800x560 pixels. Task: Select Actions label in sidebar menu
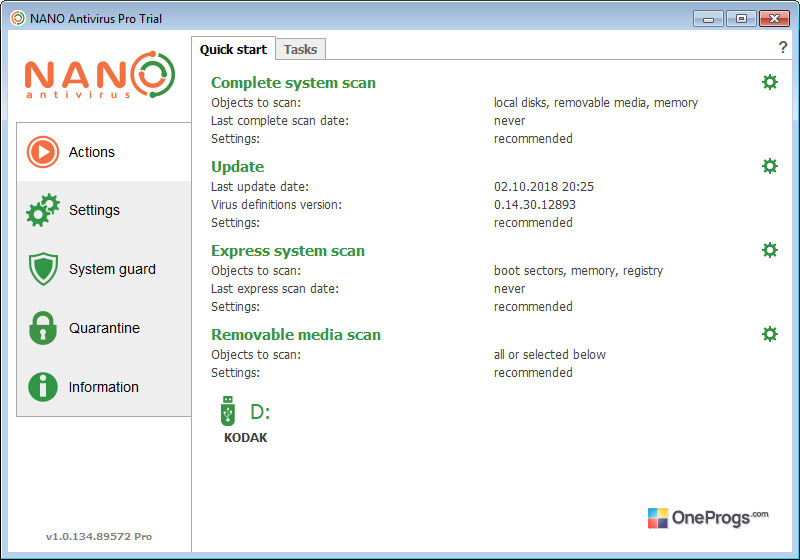pyautogui.click(x=92, y=152)
